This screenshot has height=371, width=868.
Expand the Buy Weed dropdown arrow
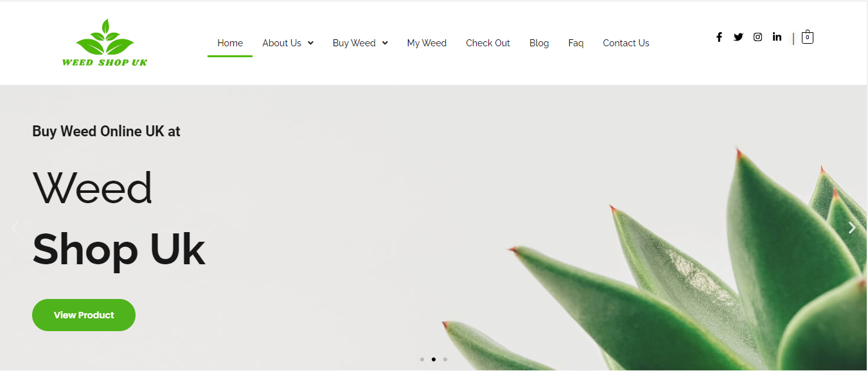385,43
